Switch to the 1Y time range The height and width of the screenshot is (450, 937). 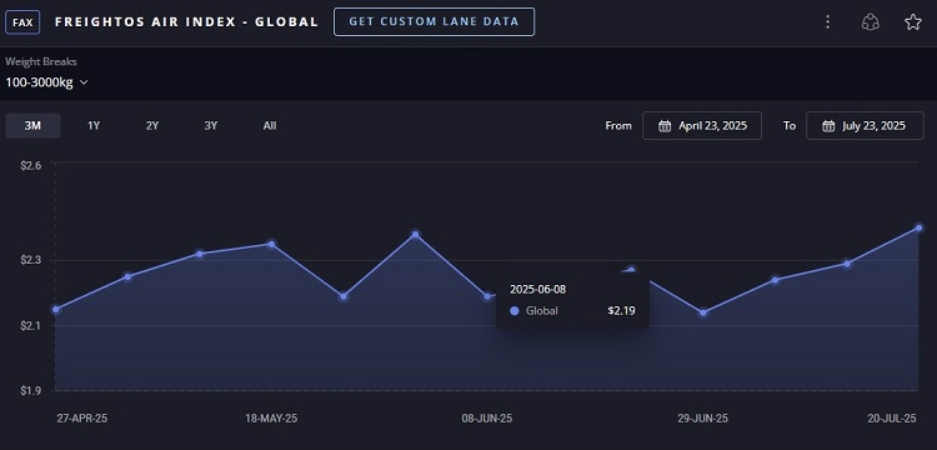(94, 125)
